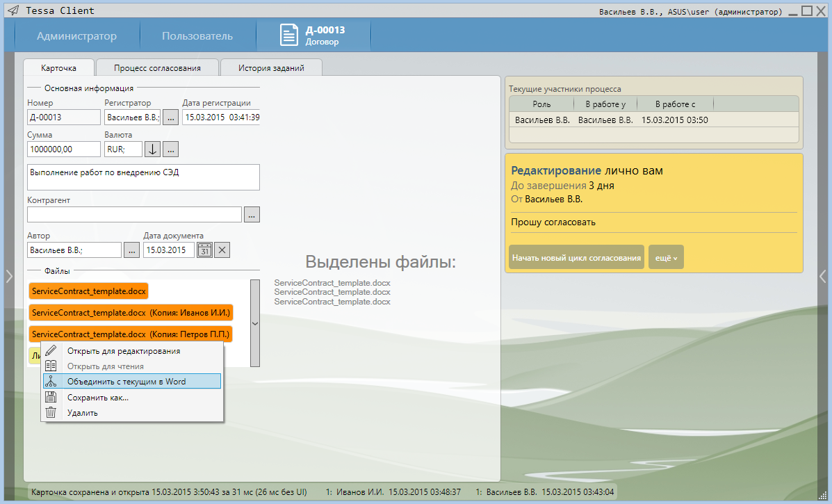Image resolution: width=832 pixels, height=504 pixels.
Task: Go to the Администратор workspace
Action: pos(76,36)
